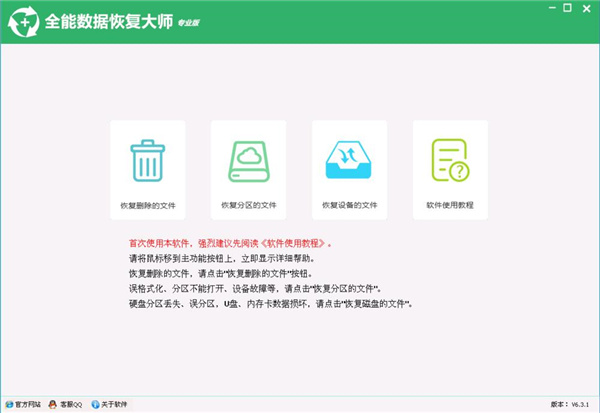
Task: Click the info icon beside 关于软件
Action: coord(95,404)
